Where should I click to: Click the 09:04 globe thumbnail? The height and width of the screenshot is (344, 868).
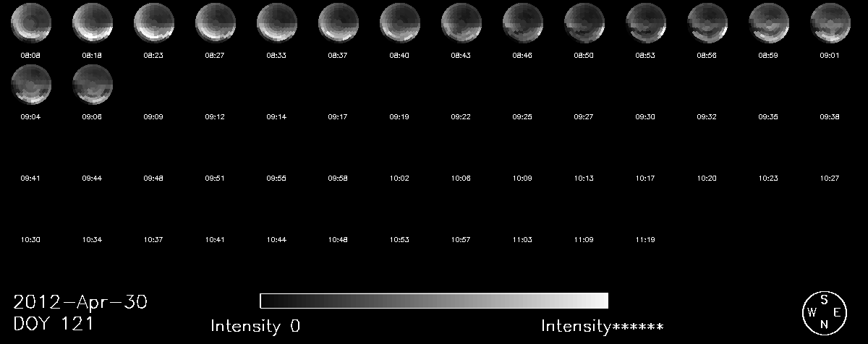point(31,85)
